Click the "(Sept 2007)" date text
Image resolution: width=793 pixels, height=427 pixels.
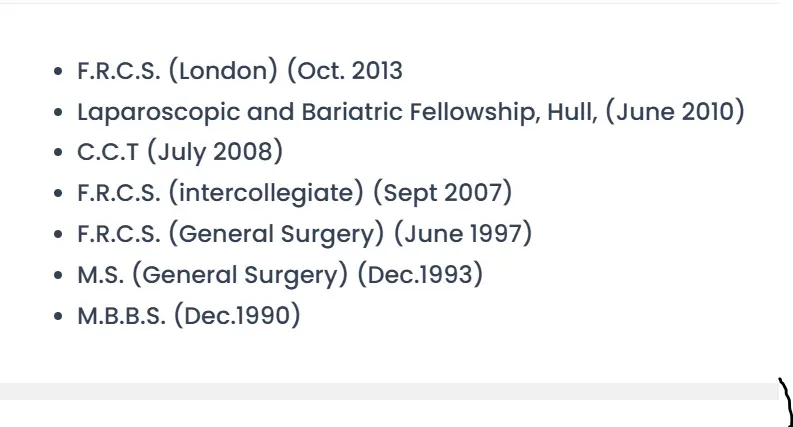coord(442,193)
